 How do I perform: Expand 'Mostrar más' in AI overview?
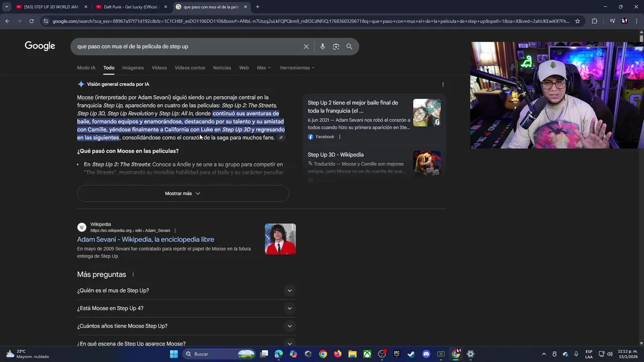183,194
